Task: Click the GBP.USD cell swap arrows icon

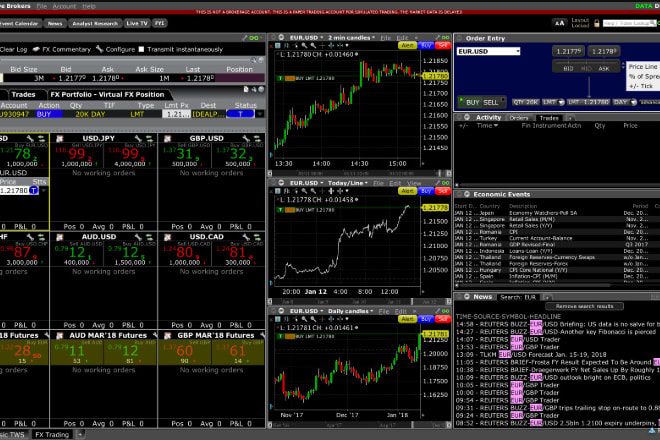Action: 257,139
